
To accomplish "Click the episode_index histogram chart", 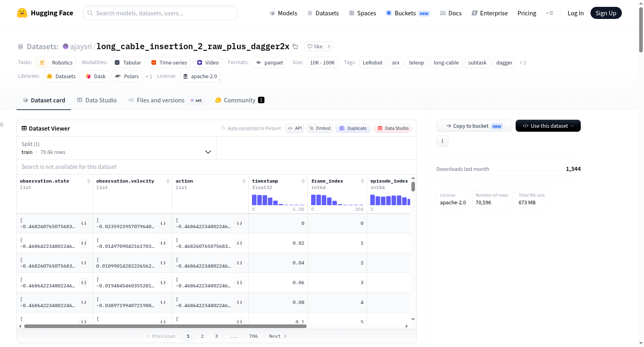I will point(390,200).
